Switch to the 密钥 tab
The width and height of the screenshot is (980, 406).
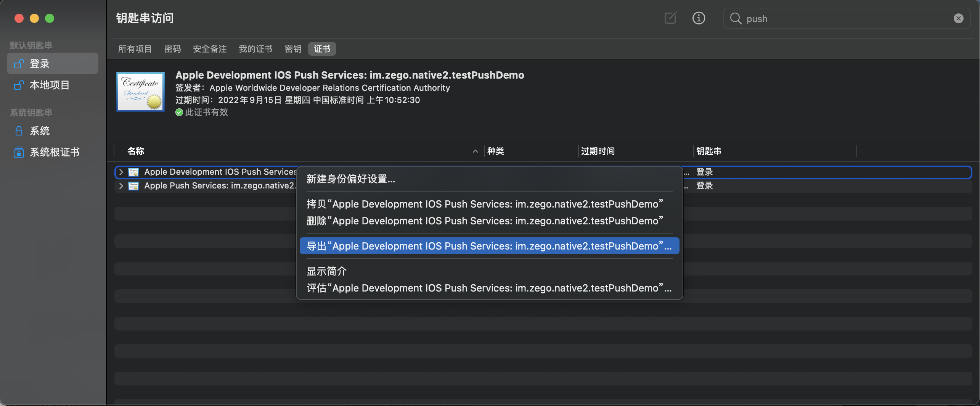(293, 49)
